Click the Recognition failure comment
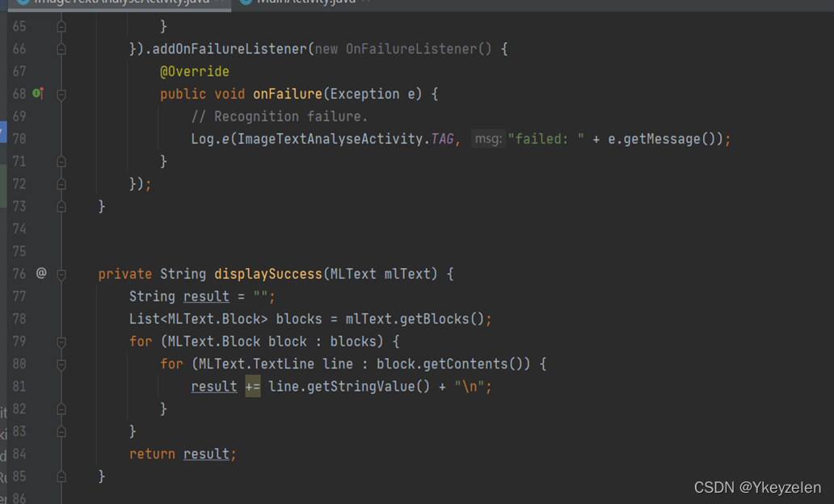834x504 pixels. click(x=280, y=116)
